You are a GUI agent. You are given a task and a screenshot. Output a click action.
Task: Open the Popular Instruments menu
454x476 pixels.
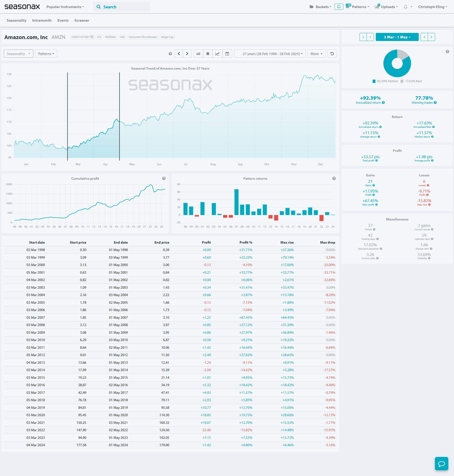(65, 7)
